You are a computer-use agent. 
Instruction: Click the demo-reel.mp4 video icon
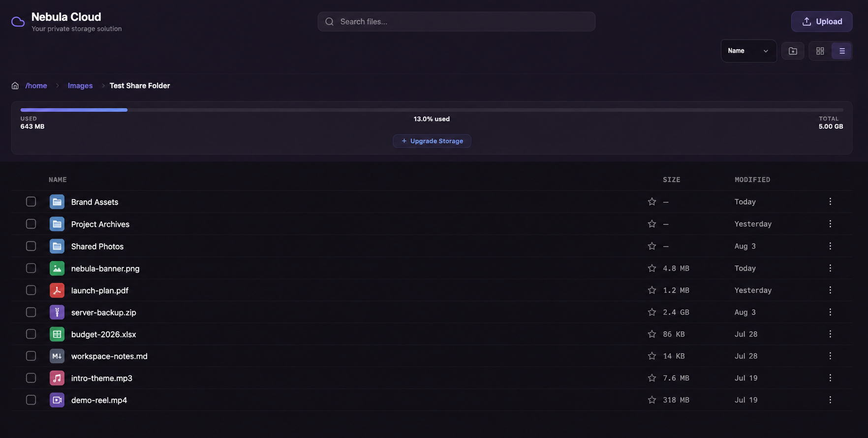click(x=57, y=400)
